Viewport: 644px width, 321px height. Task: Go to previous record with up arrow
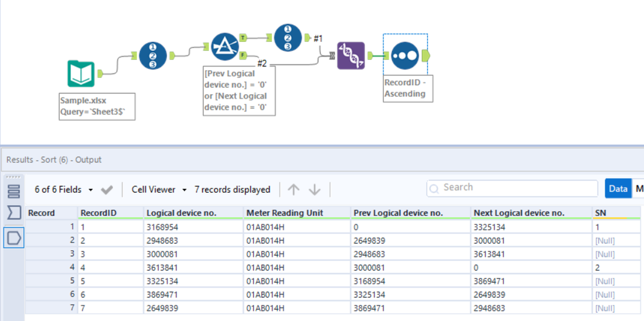point(293,190)
